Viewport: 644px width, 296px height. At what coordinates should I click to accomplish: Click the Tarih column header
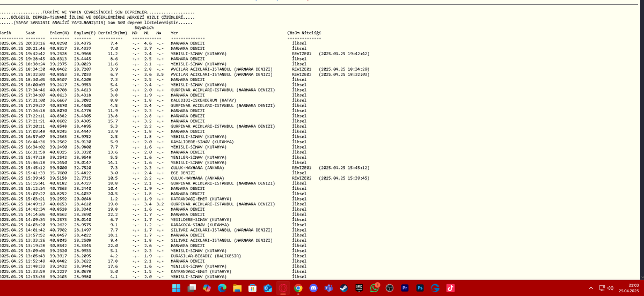[x=5, y=33]
